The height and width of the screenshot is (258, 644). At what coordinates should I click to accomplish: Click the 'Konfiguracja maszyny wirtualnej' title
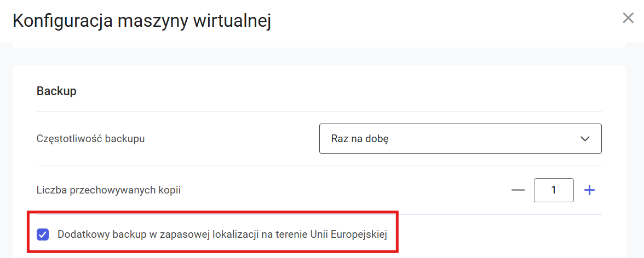(142, 21)
